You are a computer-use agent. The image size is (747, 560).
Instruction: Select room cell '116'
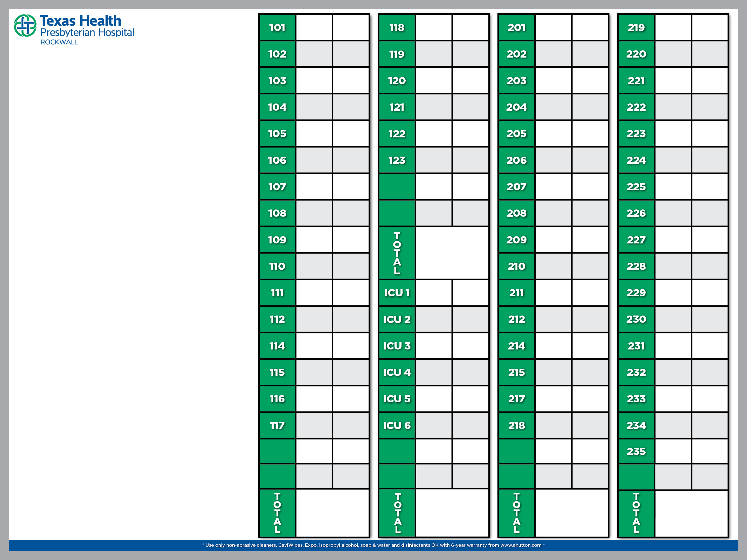point(277,399)
